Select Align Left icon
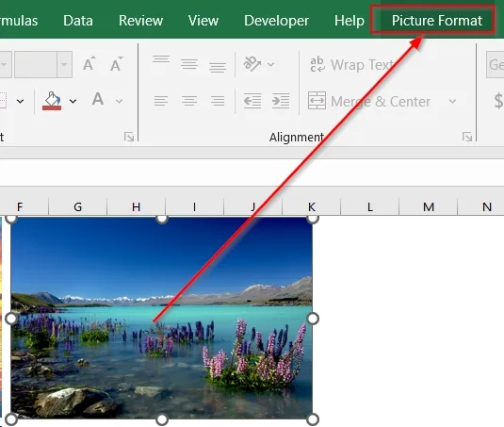The height and width of the screenshot is (427, 504). click(161, 101)
